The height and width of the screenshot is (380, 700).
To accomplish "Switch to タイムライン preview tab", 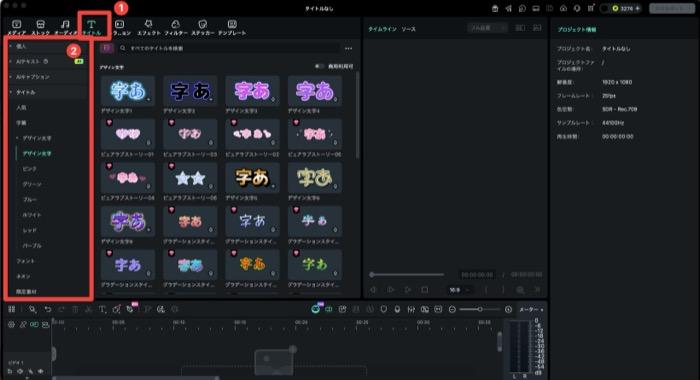I will (x=382, y=29).
